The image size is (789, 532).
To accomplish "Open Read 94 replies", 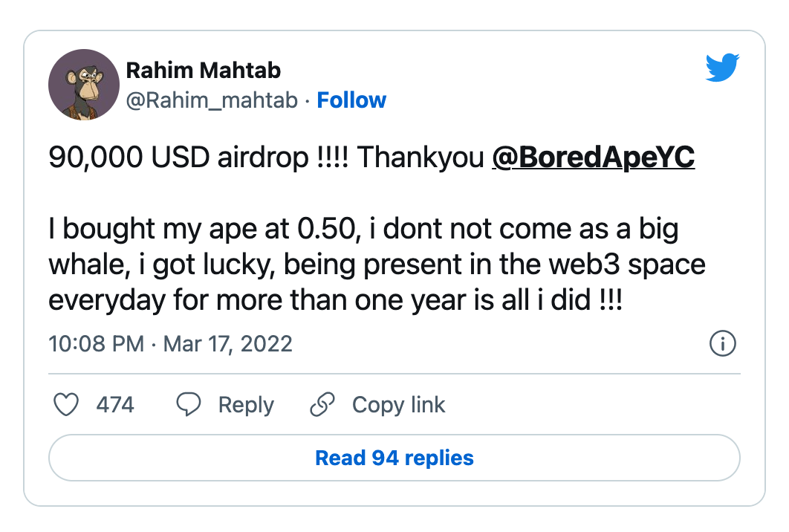I will (x=394, y=458).
